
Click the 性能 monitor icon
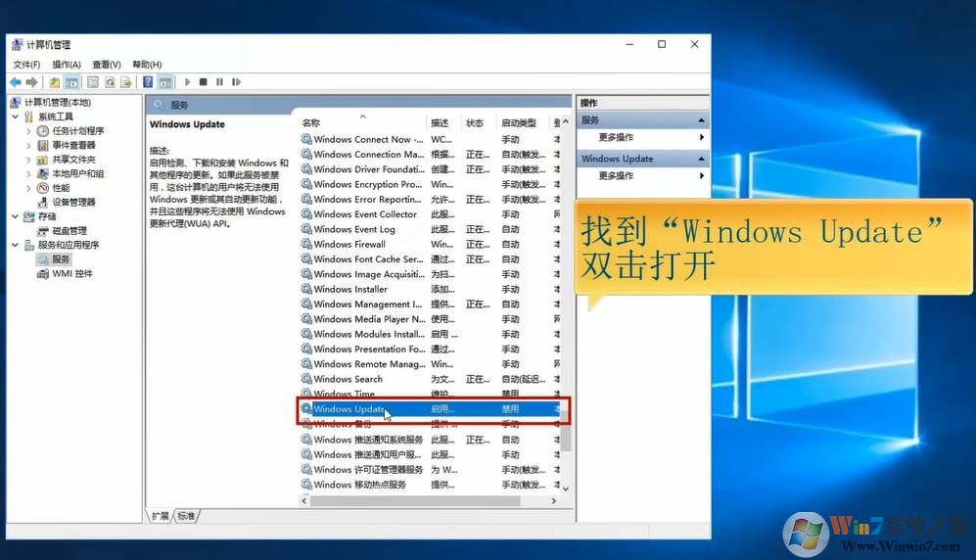pyautogui.click(x=43, y=188)
